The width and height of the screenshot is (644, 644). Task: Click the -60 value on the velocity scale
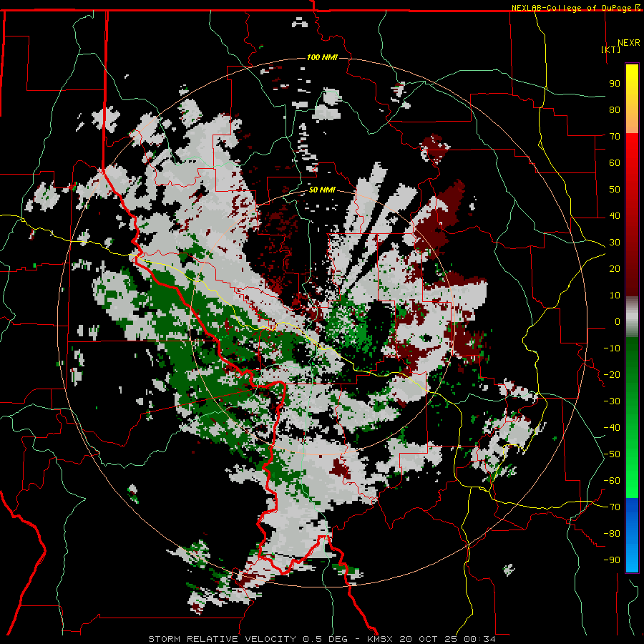coord(612,481)
